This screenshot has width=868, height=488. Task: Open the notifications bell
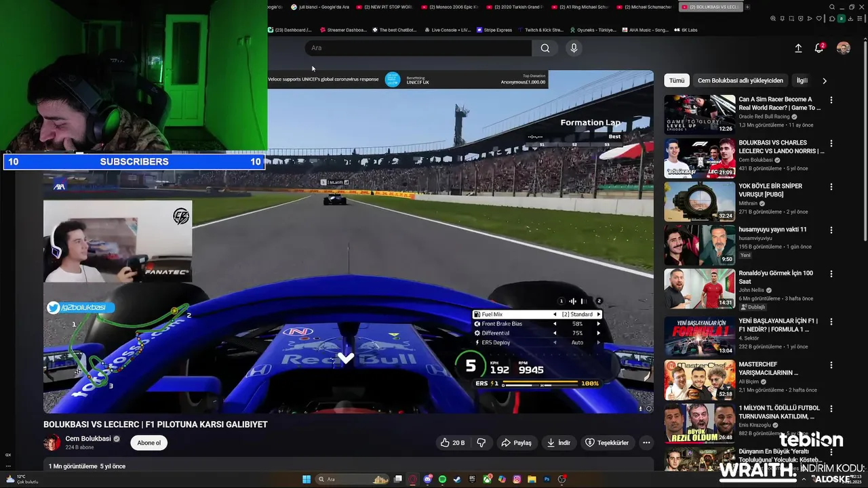click(819, 48)
